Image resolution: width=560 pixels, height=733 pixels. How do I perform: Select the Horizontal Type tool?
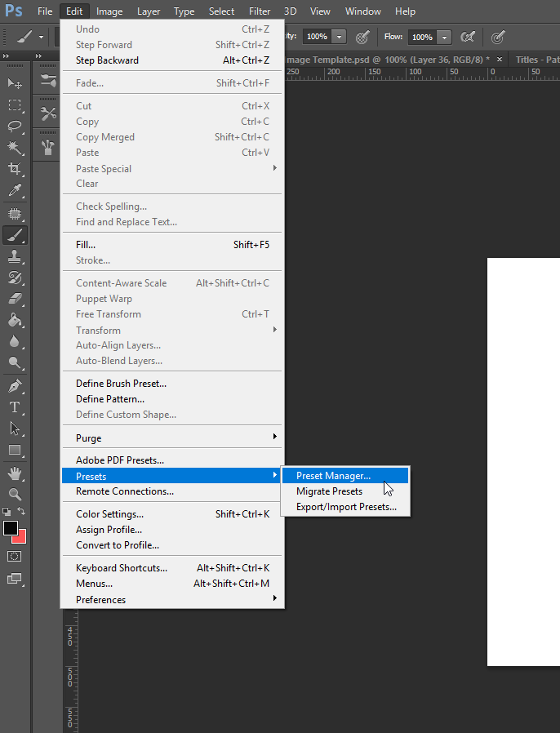pos(15,406)
